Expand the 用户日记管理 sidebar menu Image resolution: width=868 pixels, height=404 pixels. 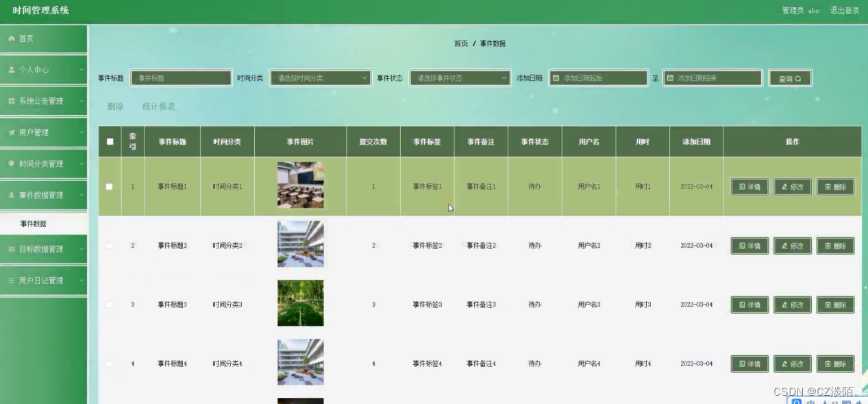click(44, 281)
